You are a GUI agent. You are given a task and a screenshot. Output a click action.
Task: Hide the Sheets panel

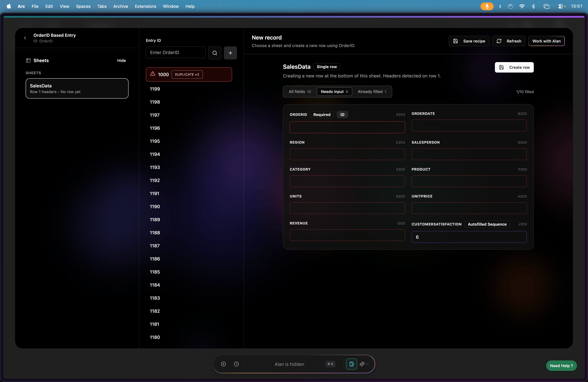pyautogui.click(x=121, y=61)
